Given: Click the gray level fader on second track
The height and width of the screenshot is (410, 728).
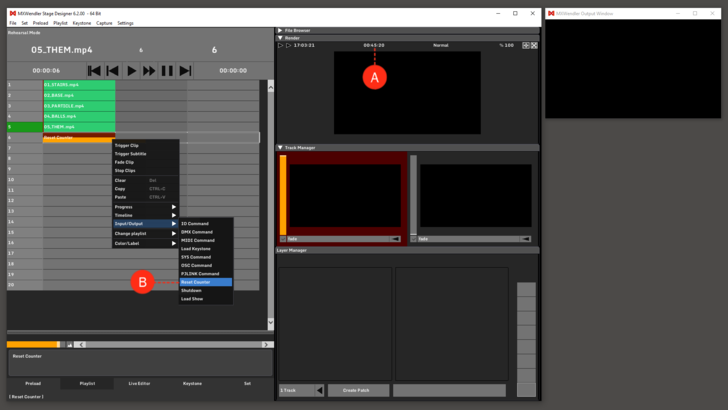Looking at the screenshot, I should [x=413, y=195].
